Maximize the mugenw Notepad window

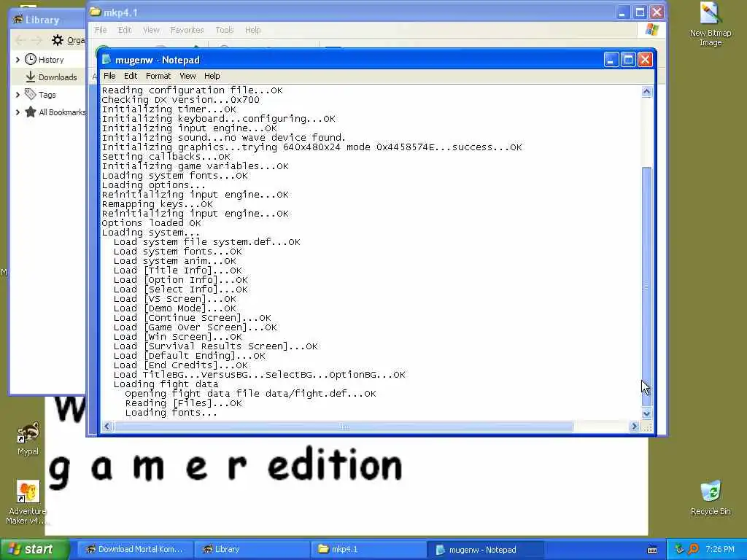[628, 60]
